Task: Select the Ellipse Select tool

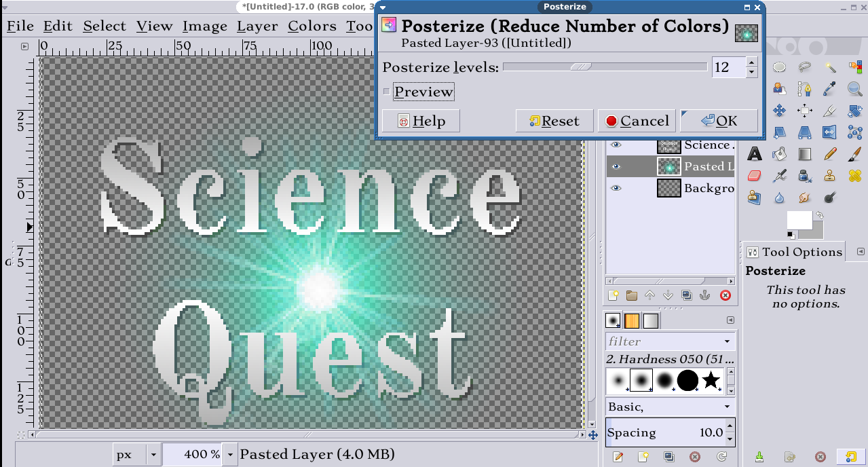Action: click(x=779, y=67)
